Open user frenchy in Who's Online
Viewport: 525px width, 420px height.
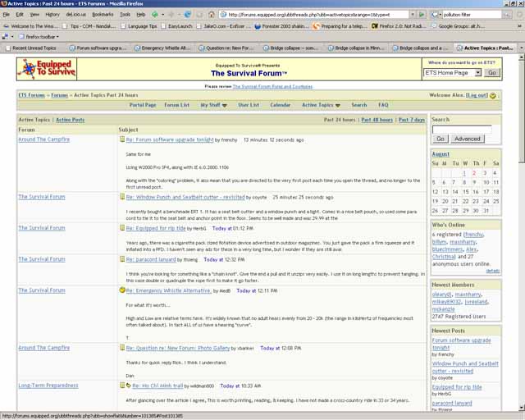pos(474,235)
